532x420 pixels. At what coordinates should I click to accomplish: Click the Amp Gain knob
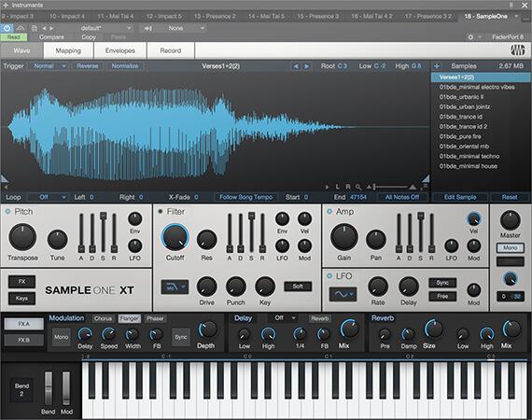344,237
